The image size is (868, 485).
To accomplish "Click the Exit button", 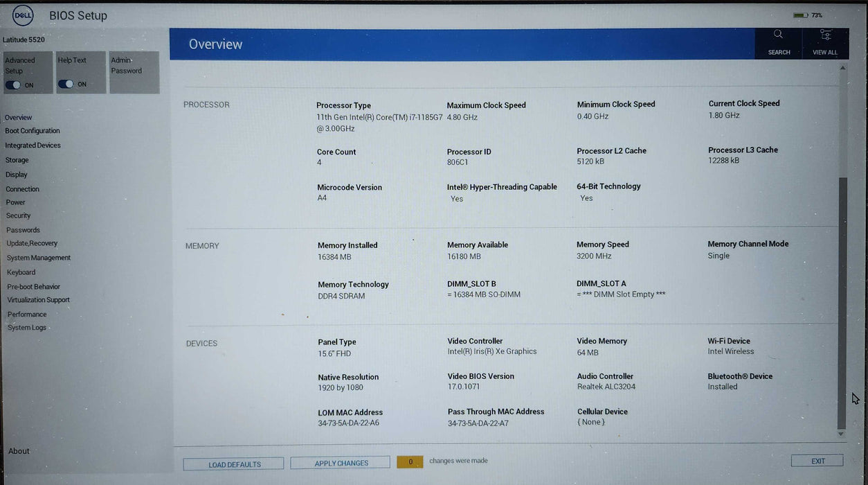I will (x=817, y=461).
